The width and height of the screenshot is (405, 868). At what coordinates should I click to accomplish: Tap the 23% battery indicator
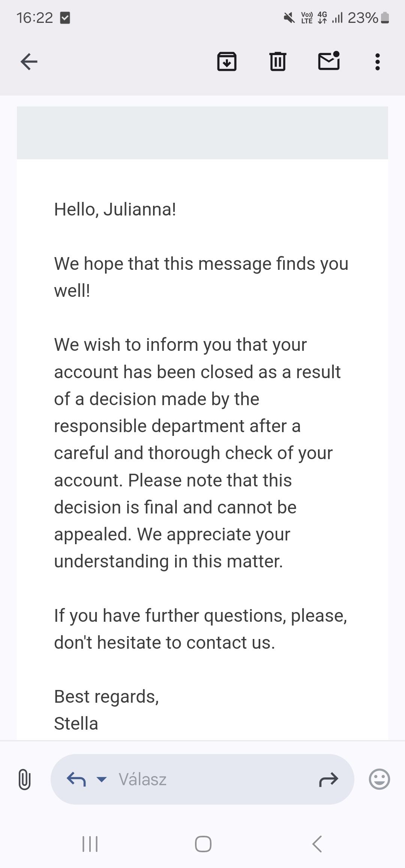coord(368,18)
